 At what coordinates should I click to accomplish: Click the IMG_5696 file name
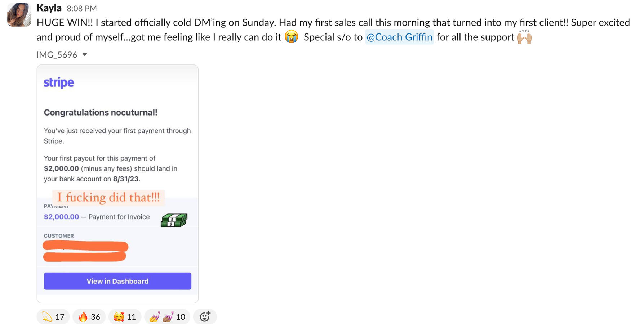pos(57,55)
